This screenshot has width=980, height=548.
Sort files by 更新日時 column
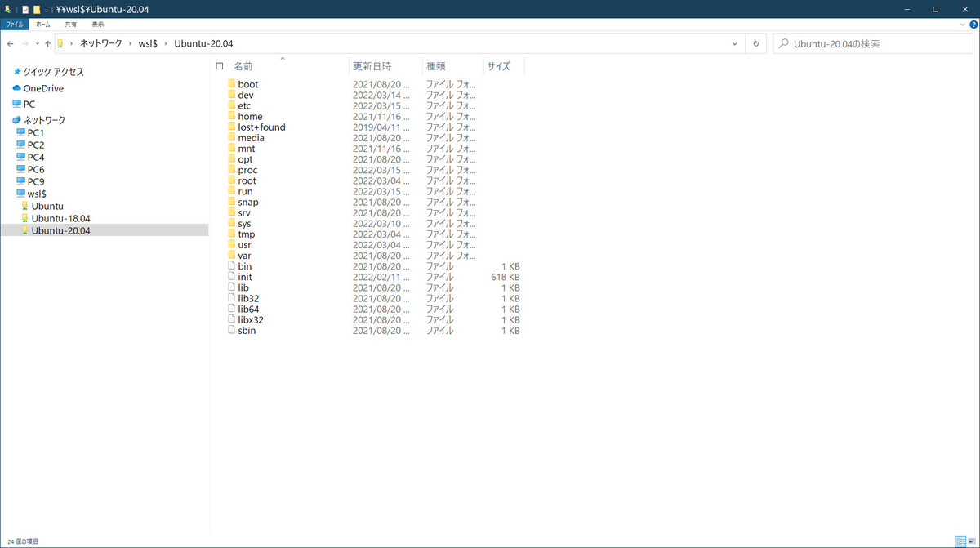(x=372, y=66)
